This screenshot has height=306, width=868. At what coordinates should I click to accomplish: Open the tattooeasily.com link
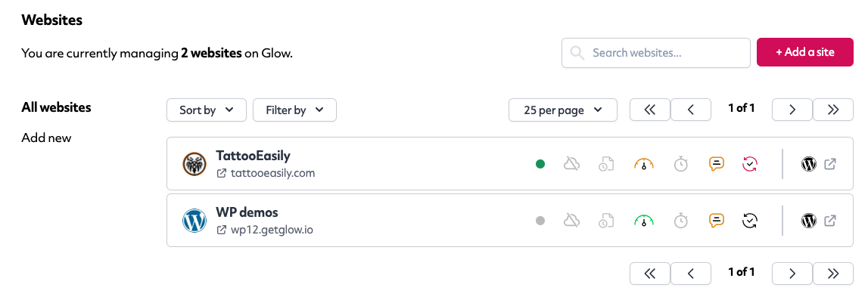[x=266, y=174]
